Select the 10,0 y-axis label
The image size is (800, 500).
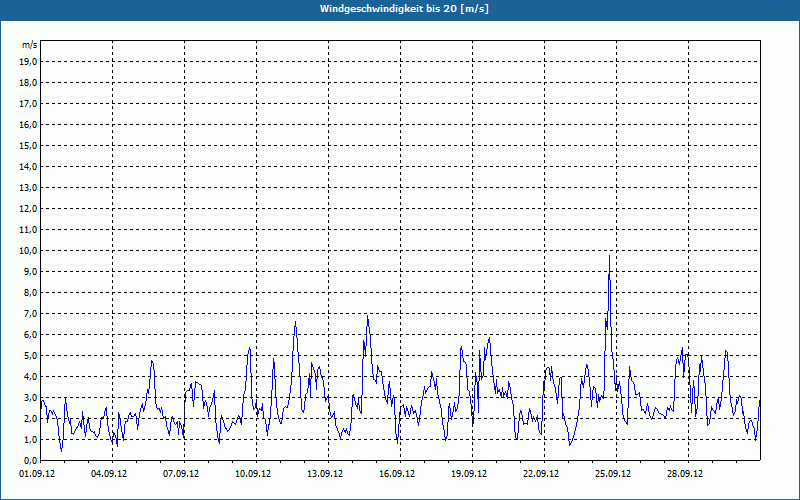(28, 251)
